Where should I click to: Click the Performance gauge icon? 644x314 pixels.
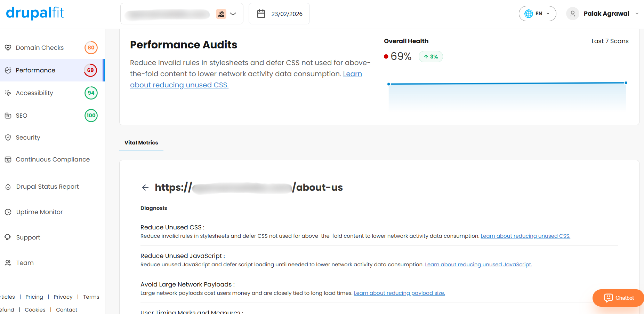coord(8,70)
